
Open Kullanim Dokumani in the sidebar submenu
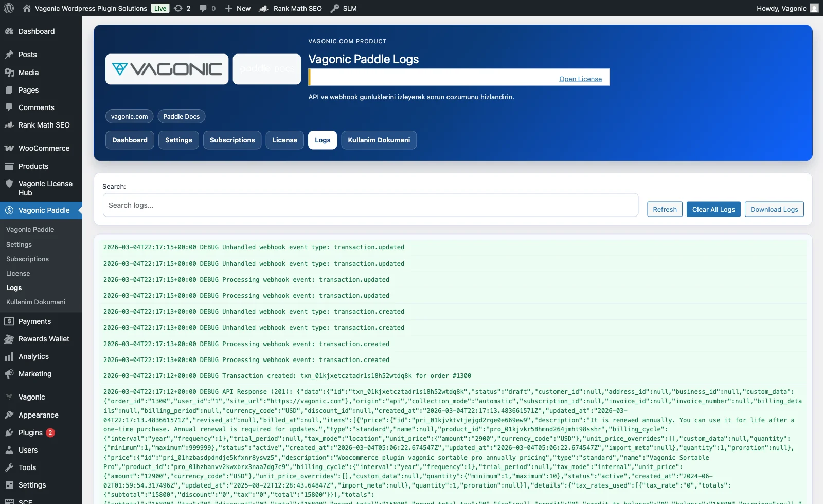[35, 302]
